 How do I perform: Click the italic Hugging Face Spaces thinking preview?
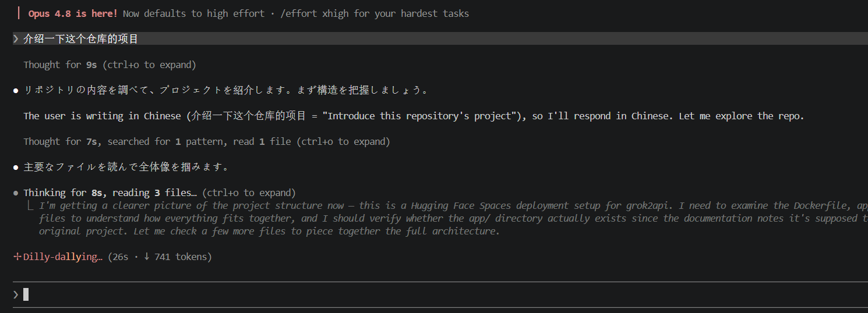click(x=446, y=218)
